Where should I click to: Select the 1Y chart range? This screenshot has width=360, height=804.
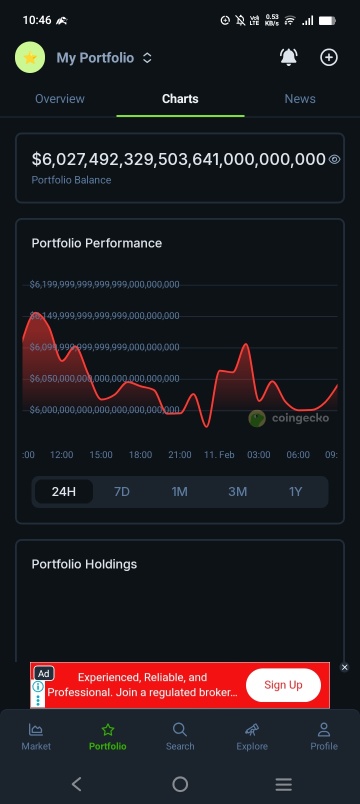click(295, 492)
